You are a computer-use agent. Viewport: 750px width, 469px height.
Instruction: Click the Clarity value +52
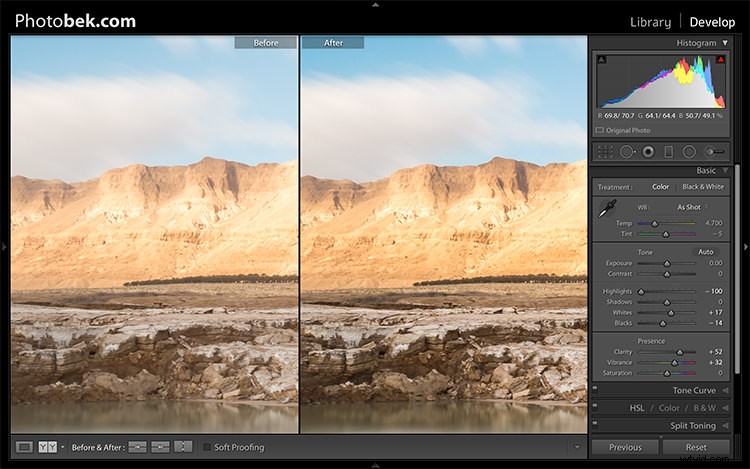pyautogui.click(x=716, y=351)
